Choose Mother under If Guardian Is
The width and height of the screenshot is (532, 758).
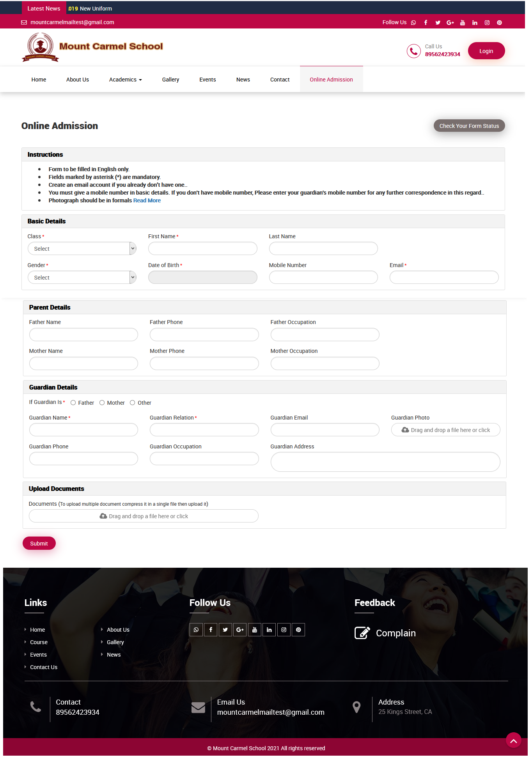102,402
